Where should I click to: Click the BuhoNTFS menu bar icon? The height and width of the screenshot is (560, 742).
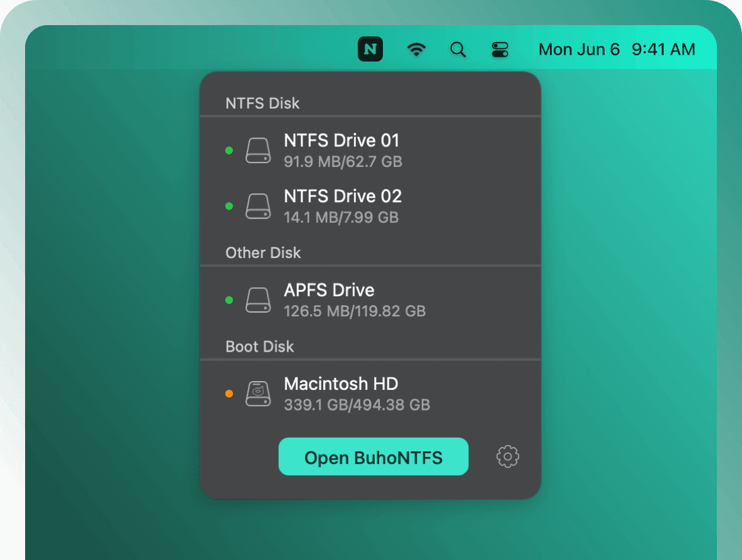pos(370,49)
